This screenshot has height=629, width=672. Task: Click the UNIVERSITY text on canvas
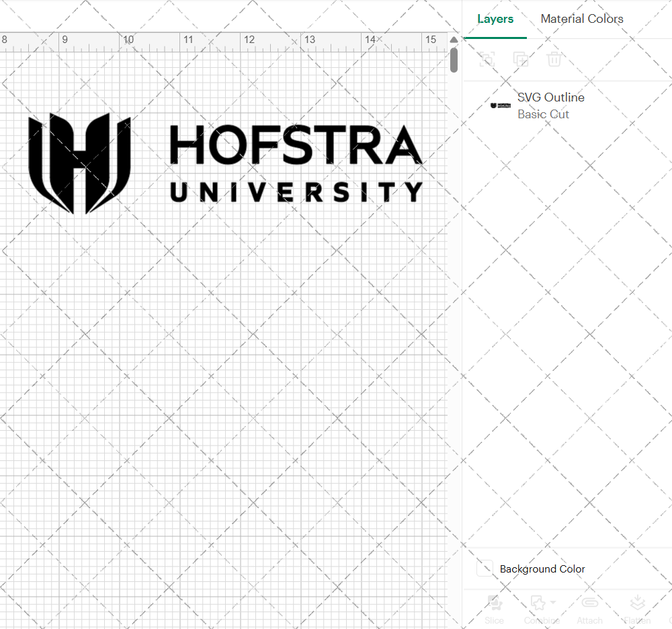tap(296, 192)
